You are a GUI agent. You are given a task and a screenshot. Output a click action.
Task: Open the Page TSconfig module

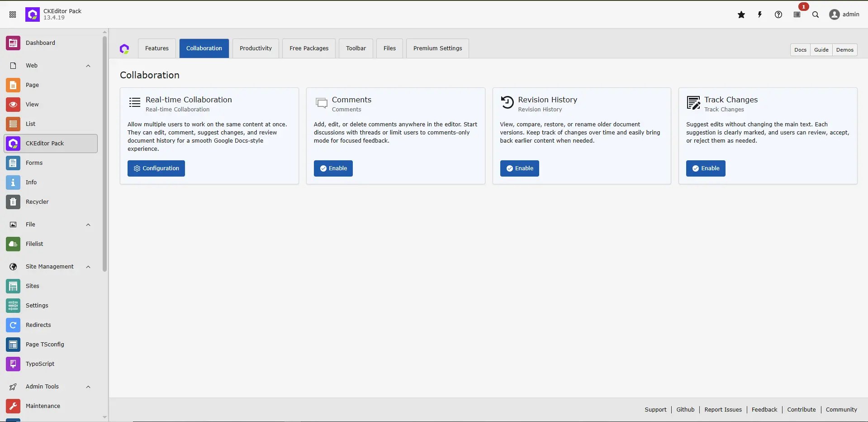51,345
